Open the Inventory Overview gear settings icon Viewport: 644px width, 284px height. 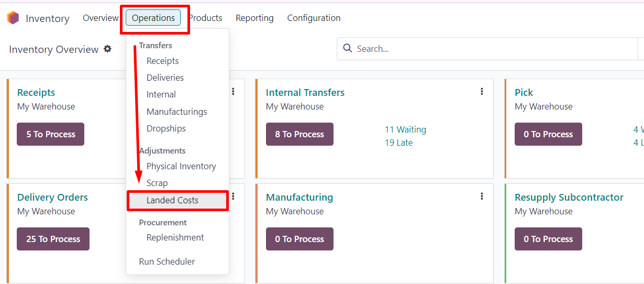click(x=107, y=49)
